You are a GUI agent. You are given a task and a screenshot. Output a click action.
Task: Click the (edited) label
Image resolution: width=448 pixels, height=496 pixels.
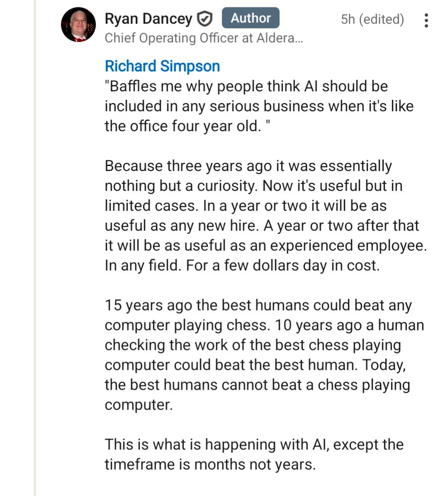[381, 20]
